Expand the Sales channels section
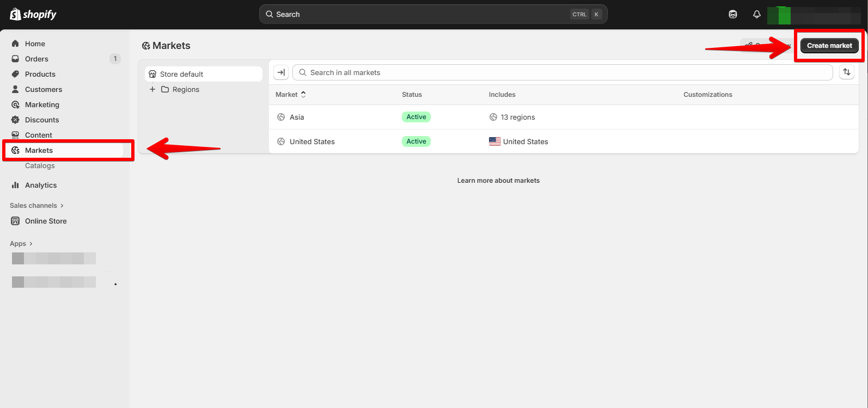This screenshot has height=408, width=868. 36,206
